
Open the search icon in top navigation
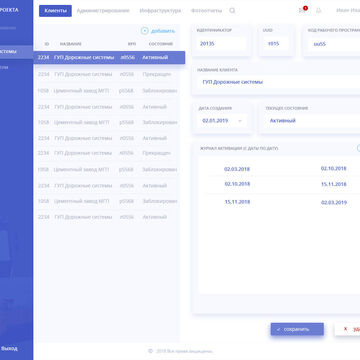tap(232, 11)
